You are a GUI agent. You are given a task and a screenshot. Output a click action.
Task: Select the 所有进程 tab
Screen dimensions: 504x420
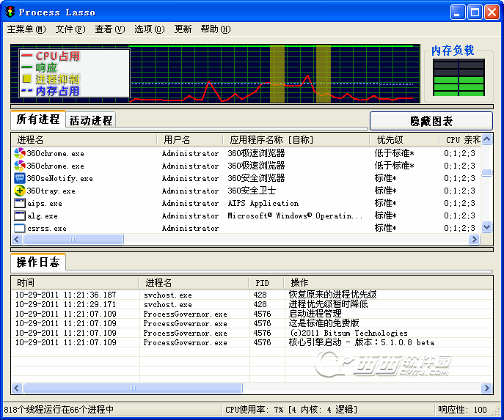click(x=38, y=119)
